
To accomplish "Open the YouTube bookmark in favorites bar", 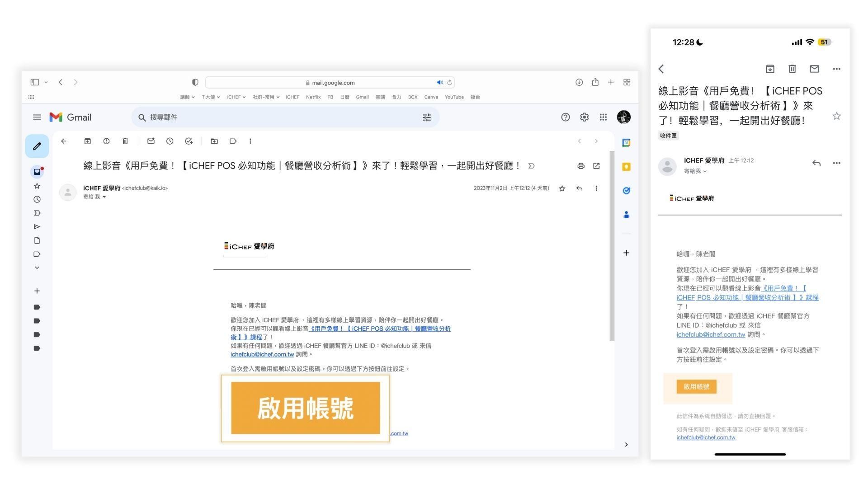I will tap(454, 97).
